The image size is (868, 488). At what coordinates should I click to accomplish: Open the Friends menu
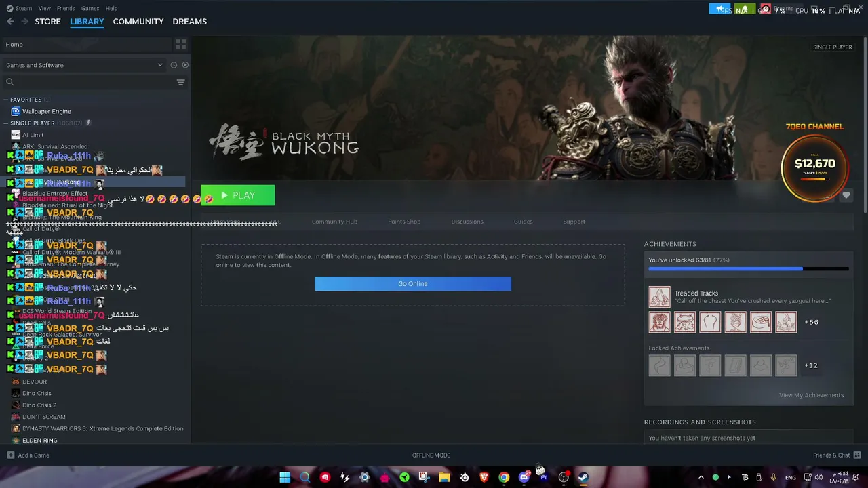(66, 8)
